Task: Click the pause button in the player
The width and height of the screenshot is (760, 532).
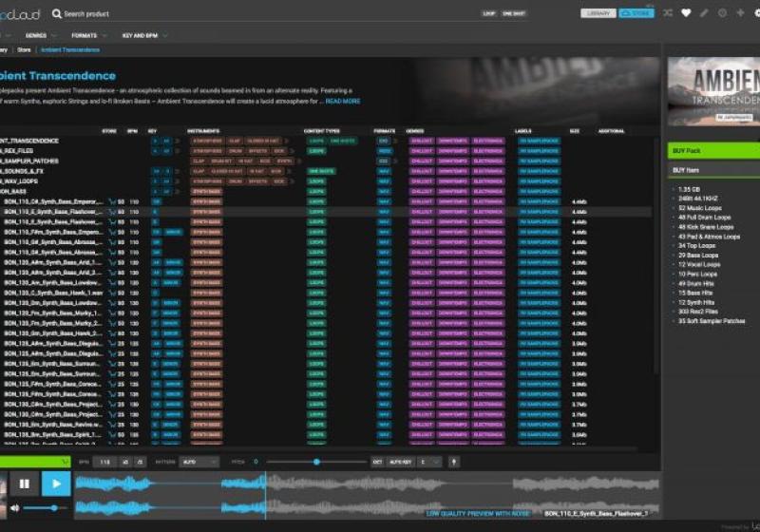Action: tap(24, 484)
